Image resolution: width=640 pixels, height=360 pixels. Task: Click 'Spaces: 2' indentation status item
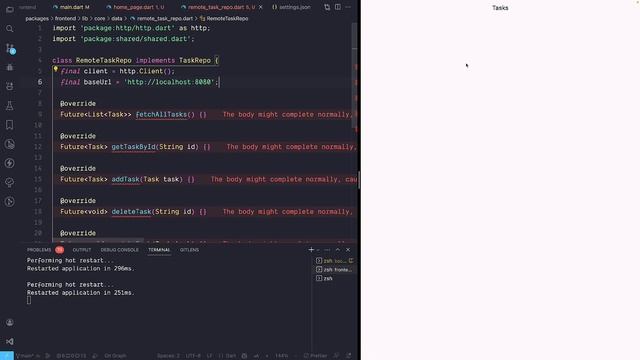[x=168, y=356]
